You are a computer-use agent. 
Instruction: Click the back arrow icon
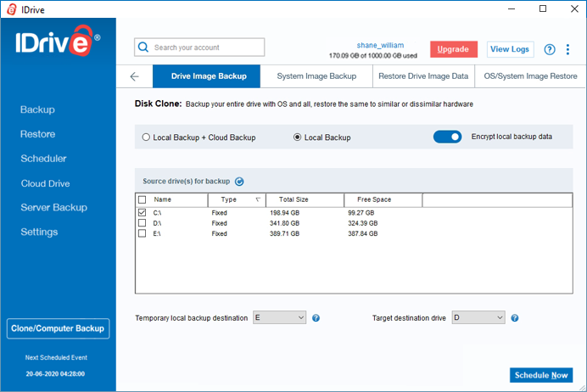(x=134, y=76)
